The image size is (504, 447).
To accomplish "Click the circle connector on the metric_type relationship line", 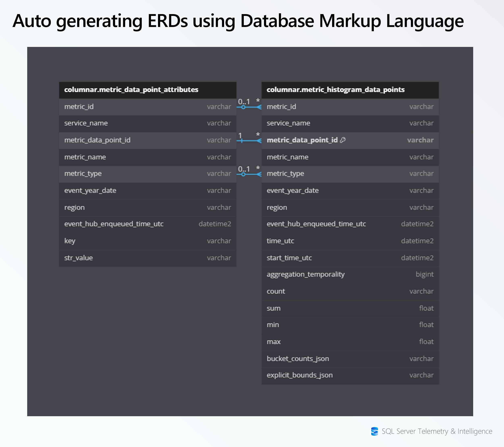I will (x=244, y=174).
